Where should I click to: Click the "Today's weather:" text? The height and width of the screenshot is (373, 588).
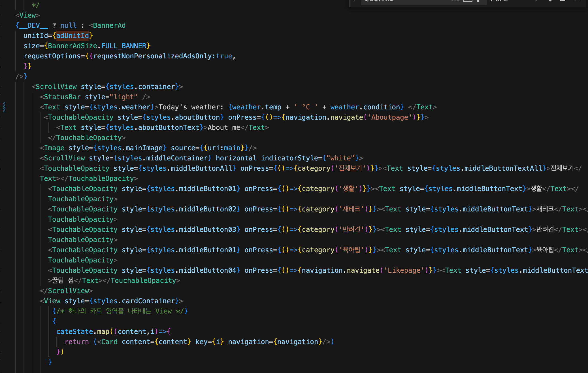click(x=191, y=107)
